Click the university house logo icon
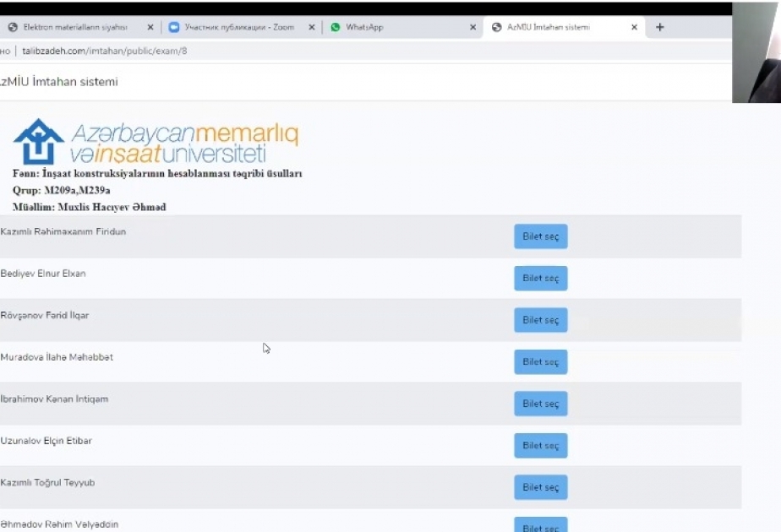 38,141
